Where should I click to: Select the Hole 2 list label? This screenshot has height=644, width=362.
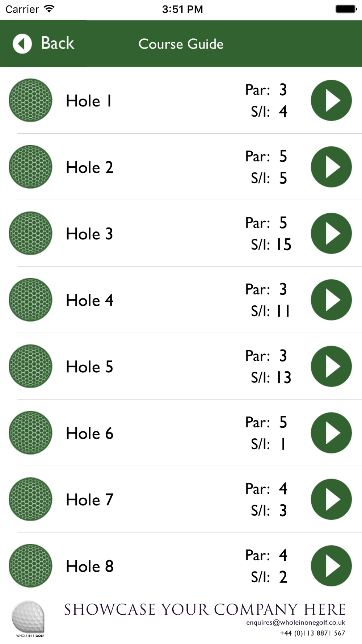tap(89, 167)
